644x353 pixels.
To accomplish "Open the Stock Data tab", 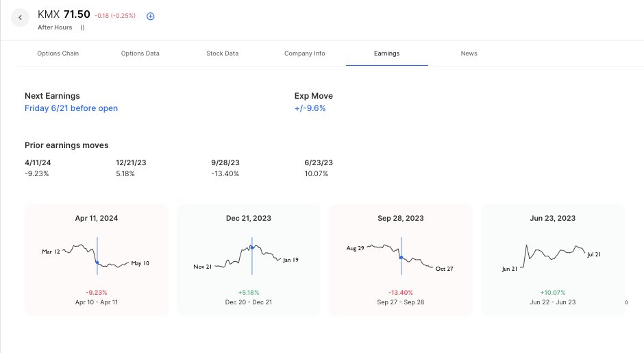I will [x=222, y=53].
